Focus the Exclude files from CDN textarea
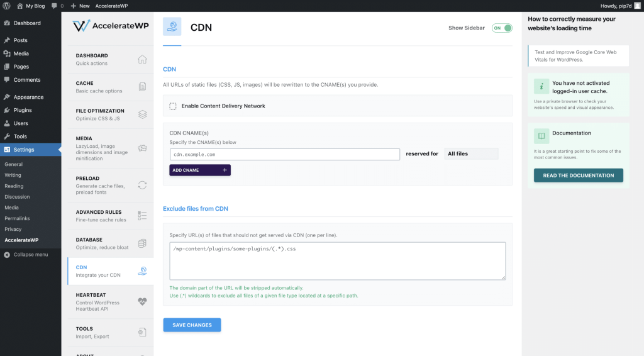Screen dimensions: 644x356 tap(338, 261)
